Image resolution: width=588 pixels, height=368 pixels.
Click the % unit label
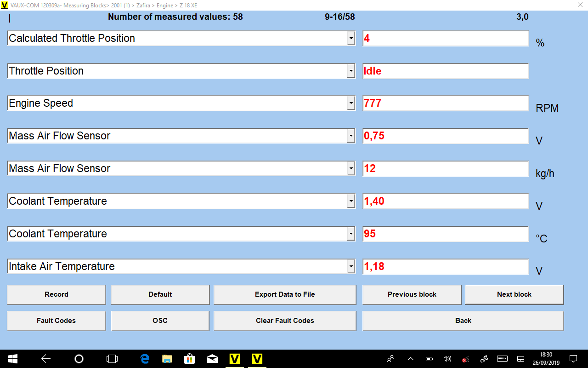[x=540, y=43]
